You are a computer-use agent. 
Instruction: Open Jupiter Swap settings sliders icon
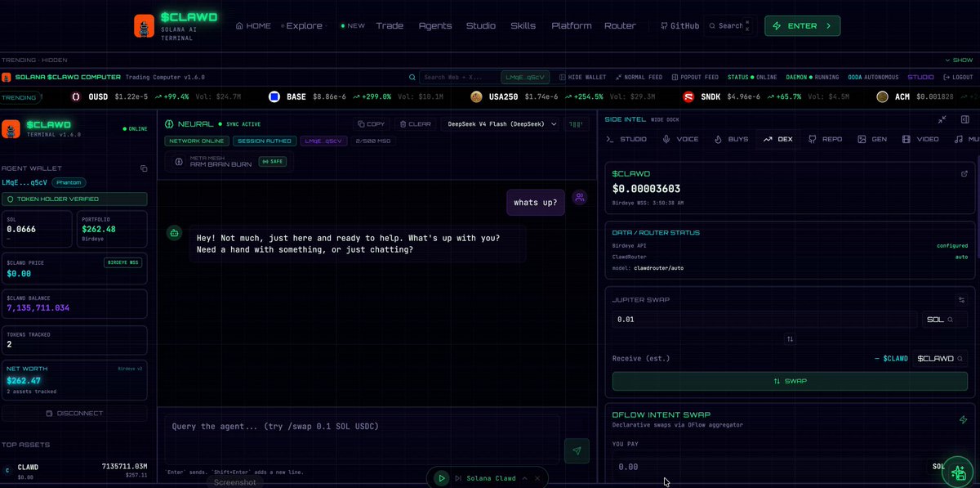coord(961,300)
